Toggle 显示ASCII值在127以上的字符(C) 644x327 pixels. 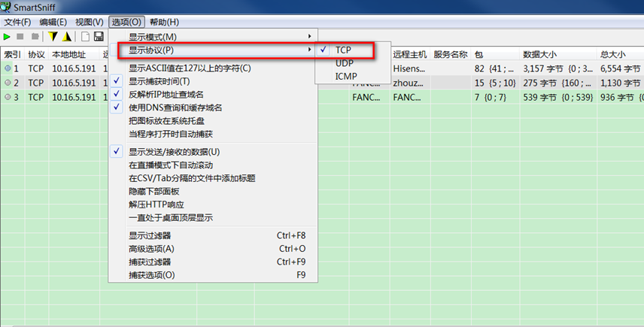(213, 68)
